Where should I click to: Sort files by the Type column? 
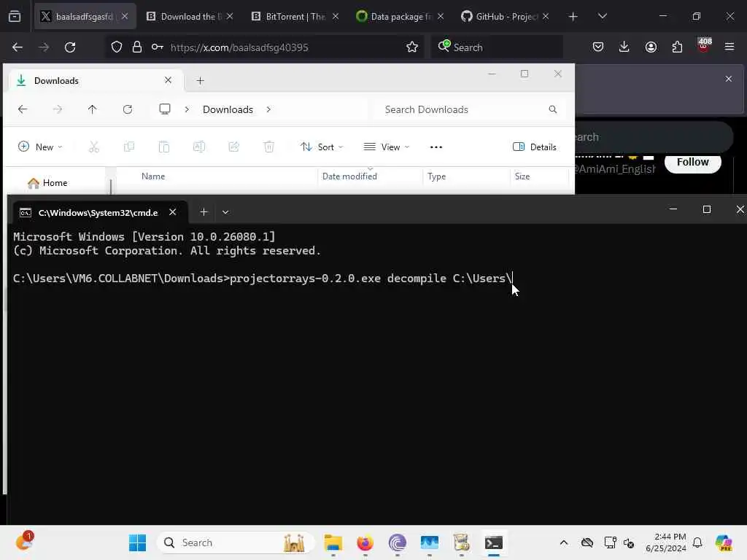tap(436, 176)
